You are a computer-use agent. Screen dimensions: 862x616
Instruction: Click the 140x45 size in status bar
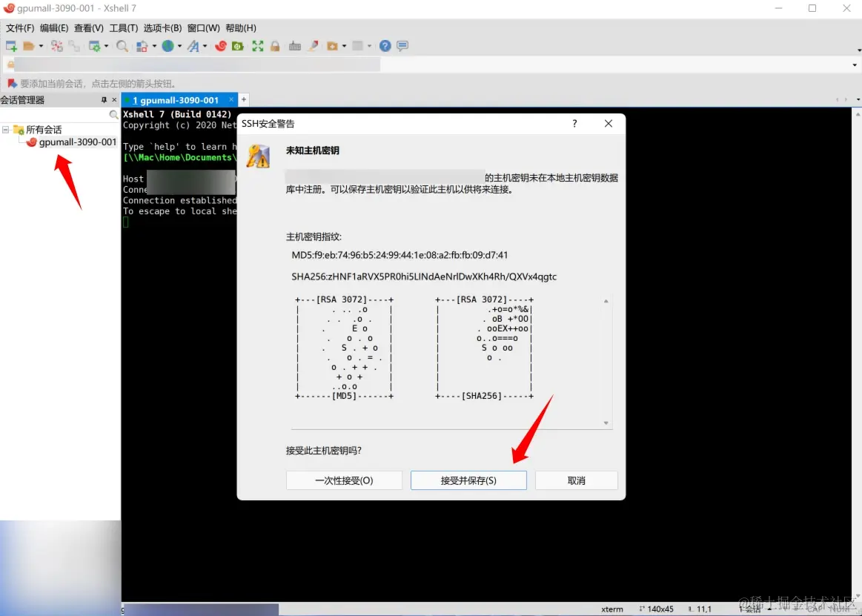(660, 609)
